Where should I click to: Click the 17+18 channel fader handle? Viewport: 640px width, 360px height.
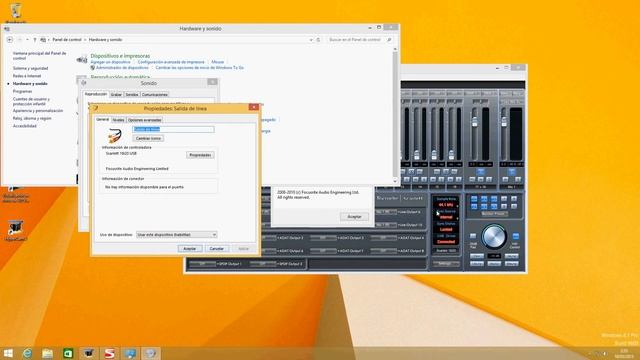[475, 121]
